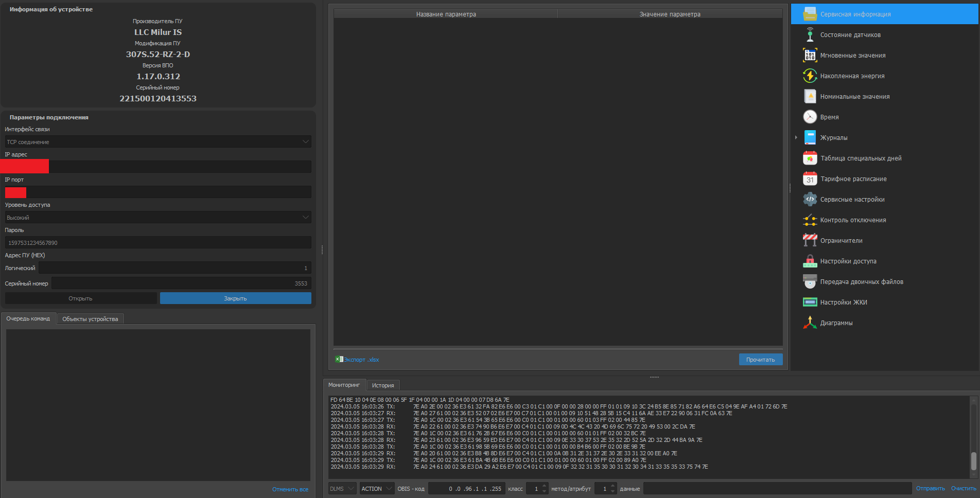Select the Ограничители barrier icon
This screenshot has width=980, height=498.
[810, 240]
